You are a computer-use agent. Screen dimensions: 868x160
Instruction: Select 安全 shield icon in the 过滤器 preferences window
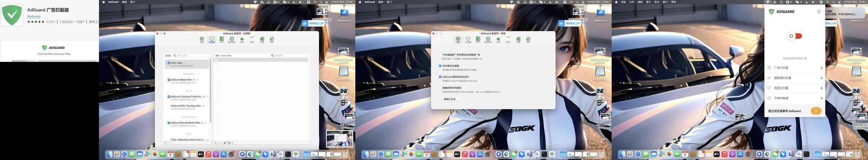click(x=242, y=39)
